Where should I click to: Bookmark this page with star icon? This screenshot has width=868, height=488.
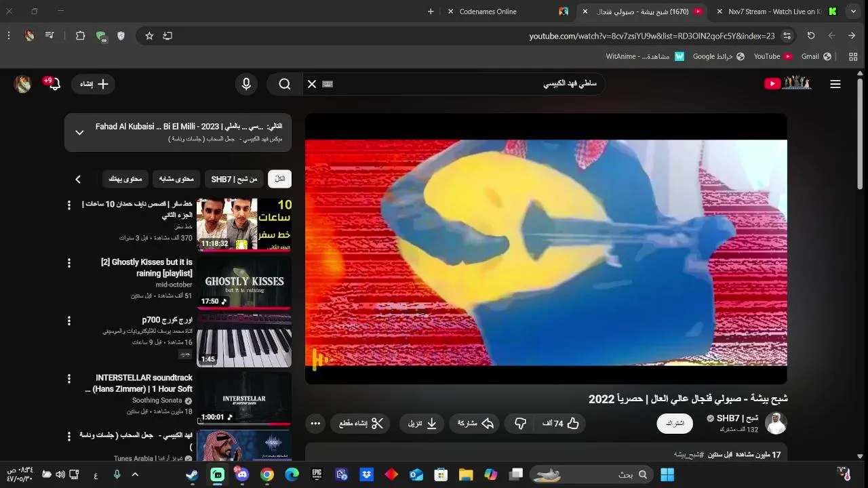[149, 36]
